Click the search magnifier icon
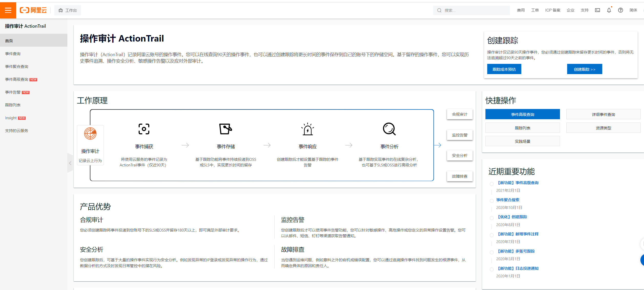644x290 pixels. pos(439,11)
